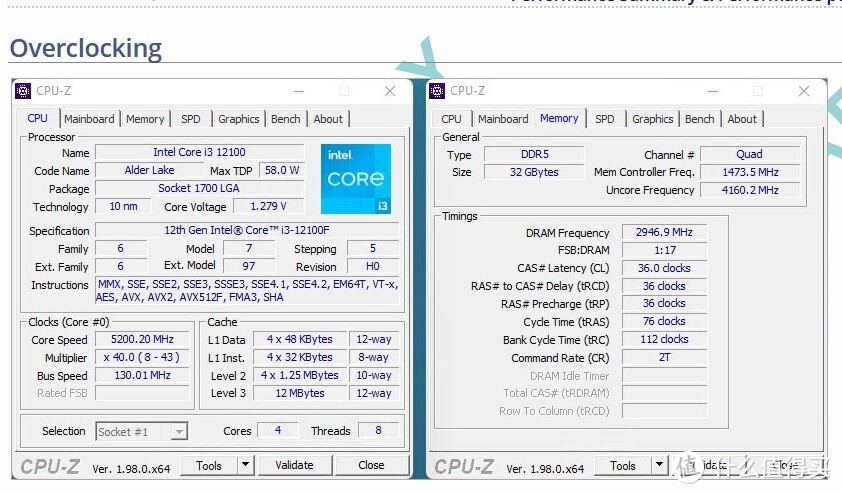Click the Threads value 8
842x494 pixels.
(x=379, y=430)
